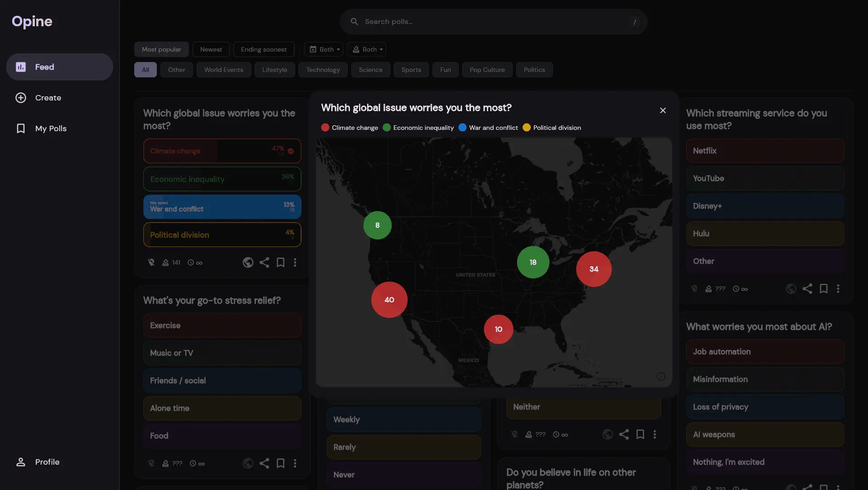Click the Search polls input field
This screenshot has height=490, width=868.
click(x=494, y=22)
